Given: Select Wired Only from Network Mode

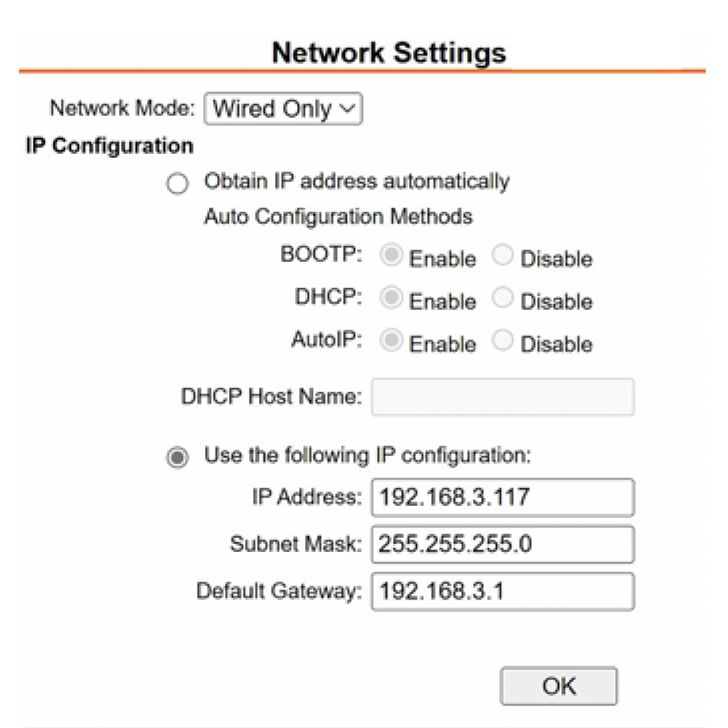Looking at the screenshot, I should (270, 109).
